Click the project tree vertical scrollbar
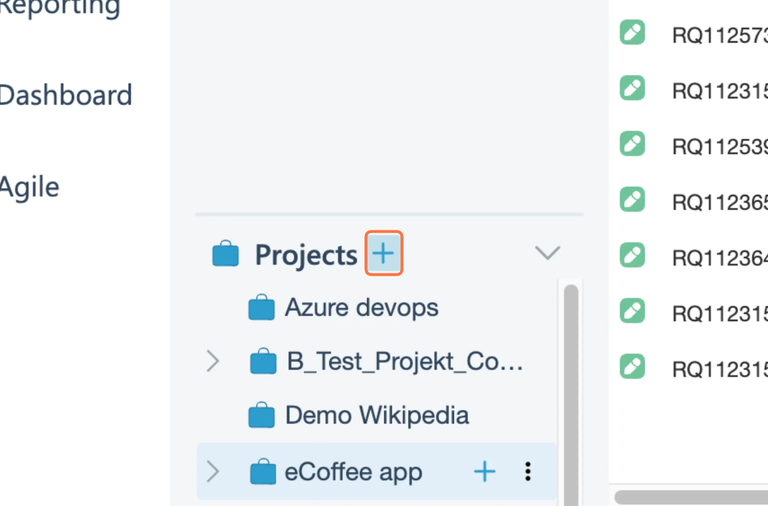768x506 pixels. 571,380
